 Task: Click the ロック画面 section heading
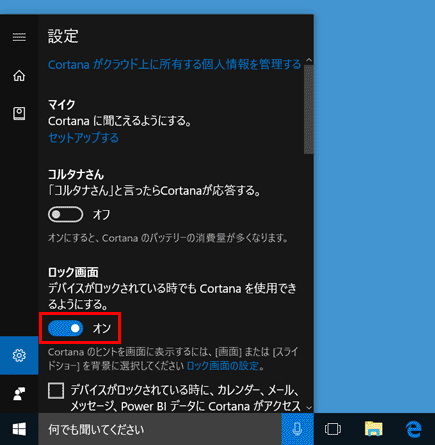pyautogui.click(x=73, y=272)
